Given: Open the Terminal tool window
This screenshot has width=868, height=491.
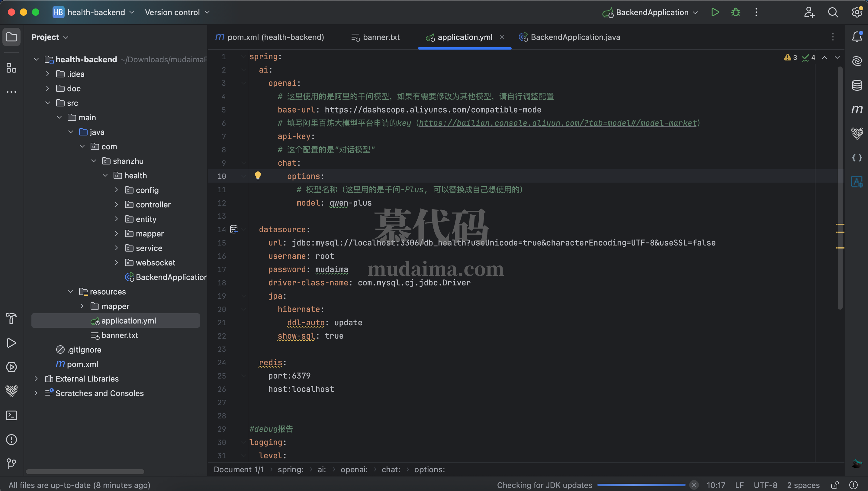Looking at the screenshot, I should (11, 415).
